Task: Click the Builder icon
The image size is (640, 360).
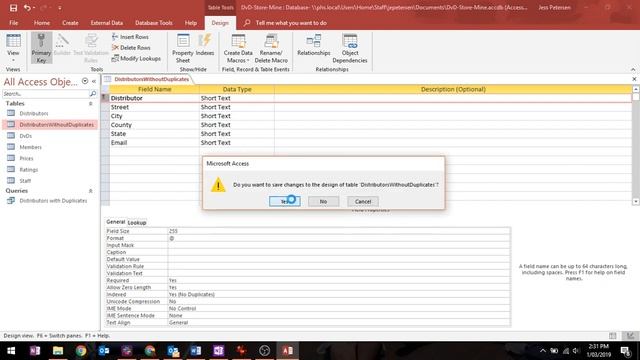Action: [62, 45]
